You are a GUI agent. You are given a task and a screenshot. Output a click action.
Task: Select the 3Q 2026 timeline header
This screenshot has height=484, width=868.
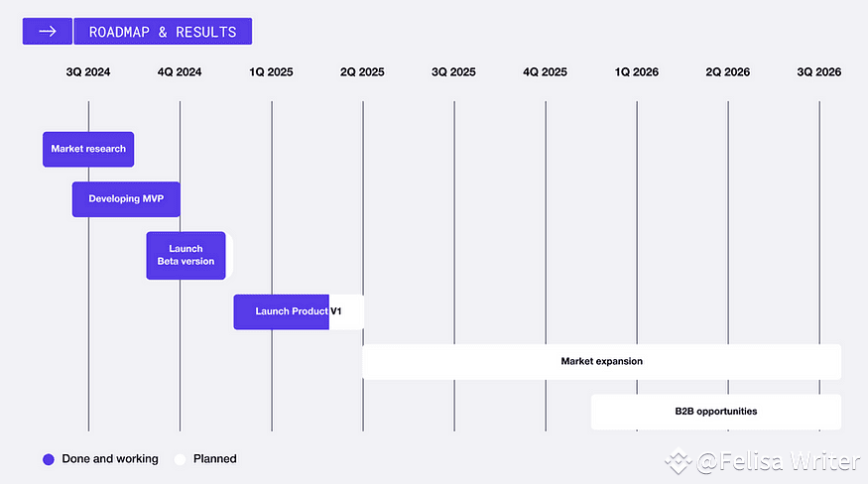coord(819,72)
